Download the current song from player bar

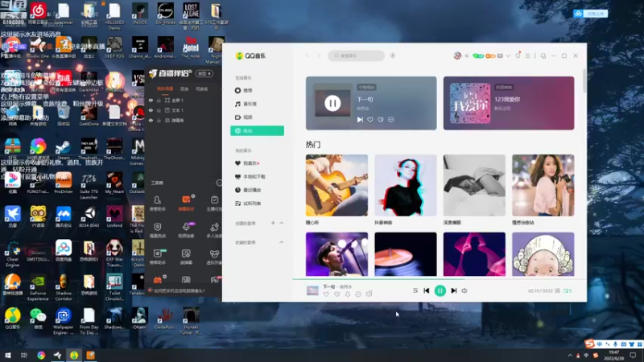[348, 294]
